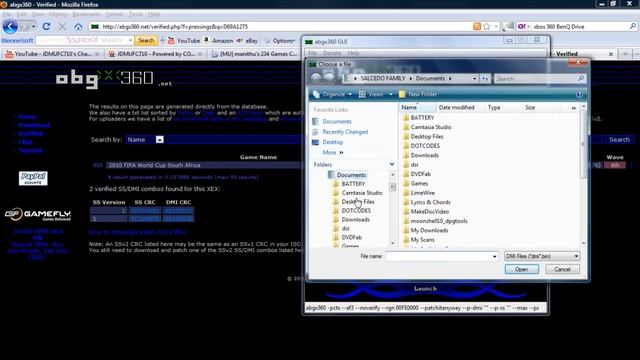The width and height of the screenshot is (640, 360).
Task: Click the File name input field
Action: click(x=438, y=256)
